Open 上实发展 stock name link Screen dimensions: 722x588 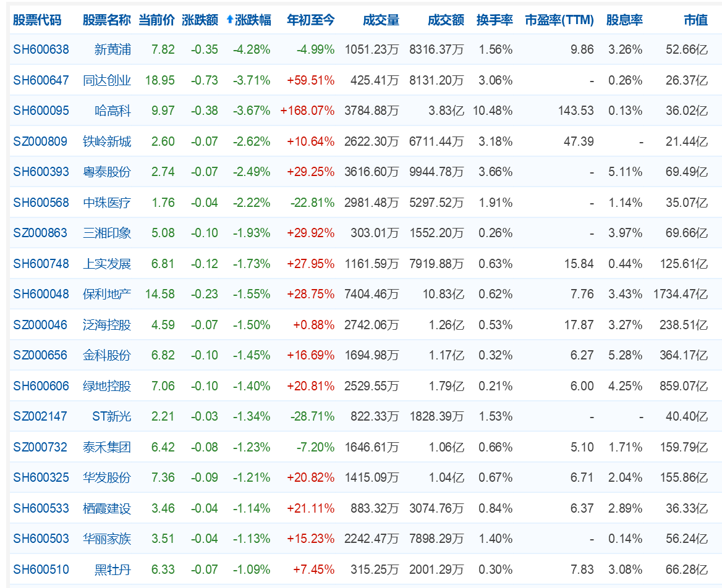107,264
